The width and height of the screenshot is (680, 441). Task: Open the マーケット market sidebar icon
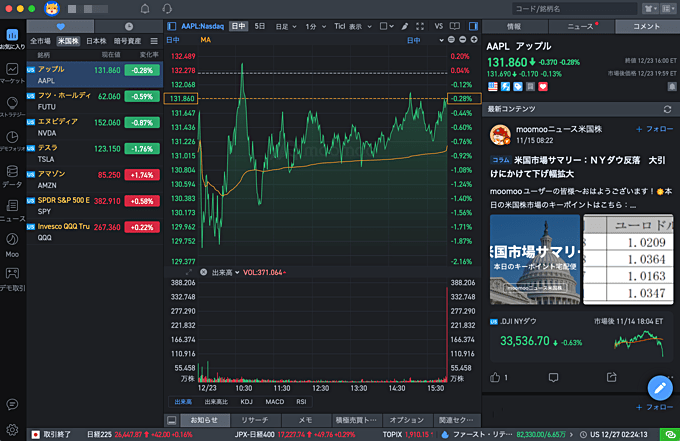(12, 73)
